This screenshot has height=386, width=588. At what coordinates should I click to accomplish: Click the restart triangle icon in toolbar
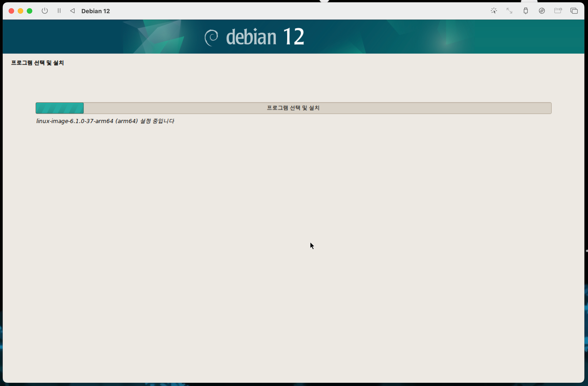pyautogui.click(x=72, y=11)
